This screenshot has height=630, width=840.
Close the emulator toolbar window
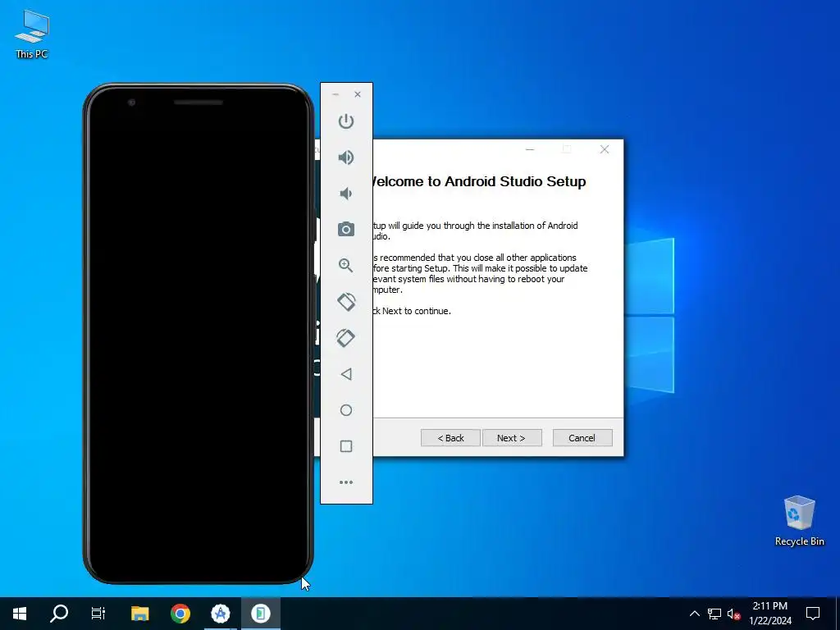(x=358, y=94)
